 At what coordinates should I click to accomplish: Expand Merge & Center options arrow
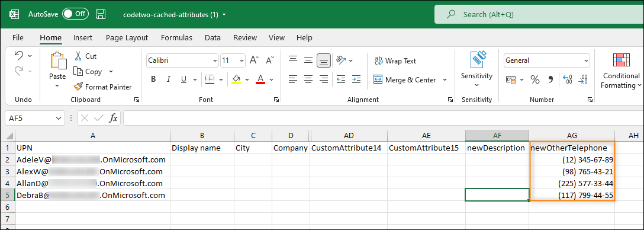pyautogui.click(x=445, y=80)
